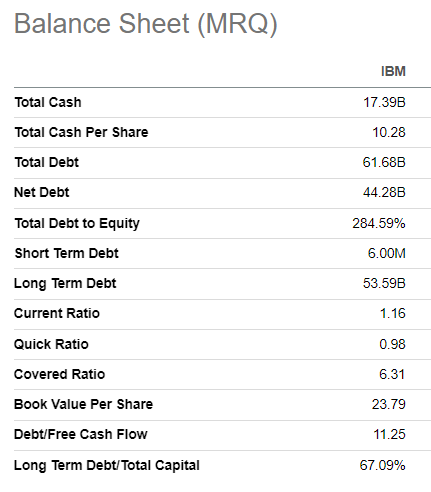Select the IBM column header
The height and width of the screenshot is (492, 431).
click(393, 71)
